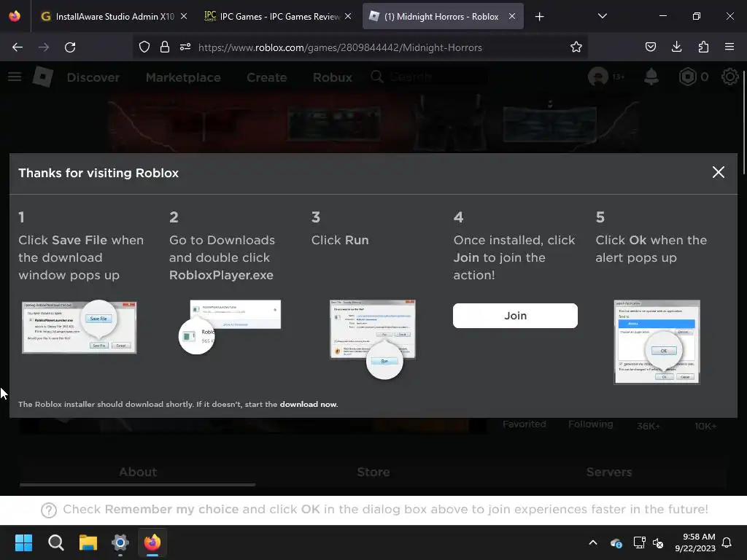Viewport: 747px width, 560px height.
Task: Open File Explorer from the taskbar
Action: coord(88,542)
